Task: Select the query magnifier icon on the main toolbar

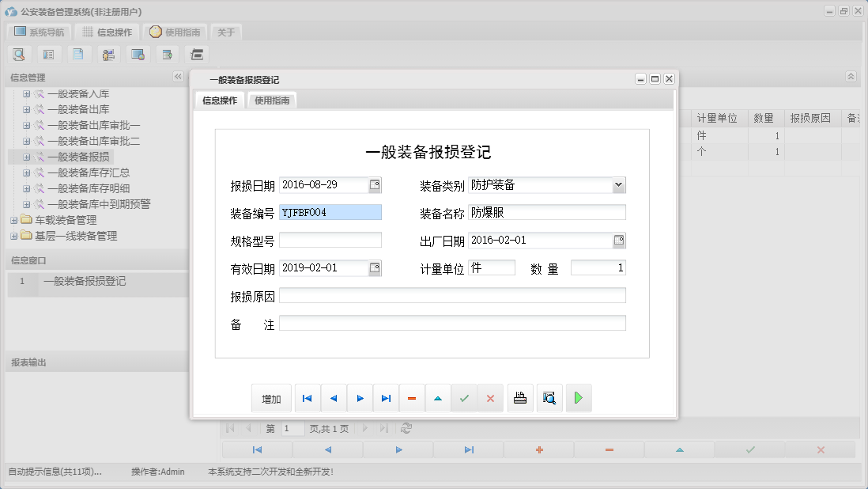Action: [x=19, y=54]
